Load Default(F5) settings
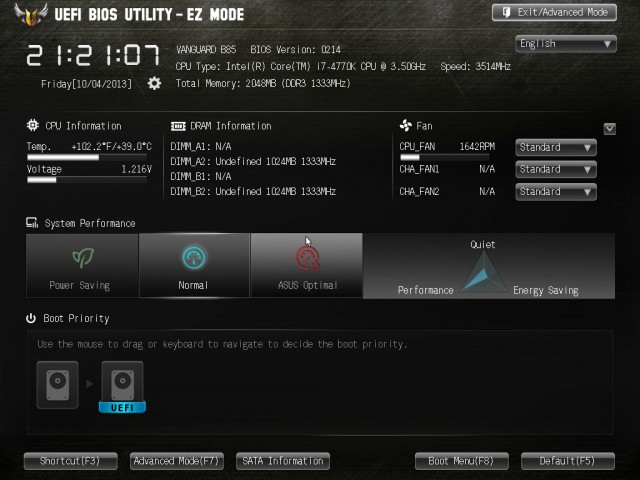Image resolution: width=640 pixels, height=480 pixels. (x=568, y=461)
